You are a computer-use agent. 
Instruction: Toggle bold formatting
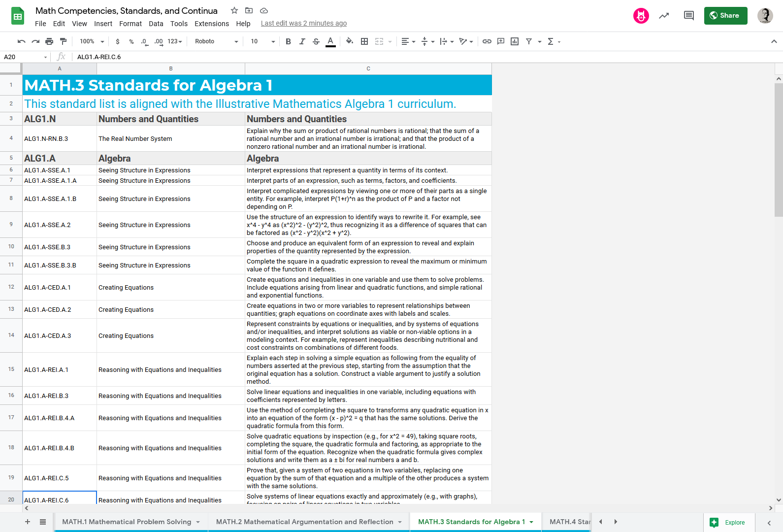[x=288, y=41]
